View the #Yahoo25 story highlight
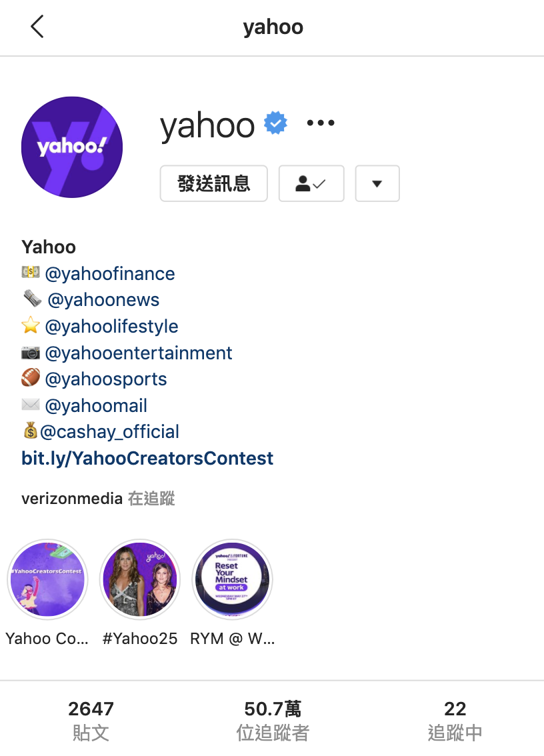The width and height of the screenshot is (544, 756). click(140, 579)
